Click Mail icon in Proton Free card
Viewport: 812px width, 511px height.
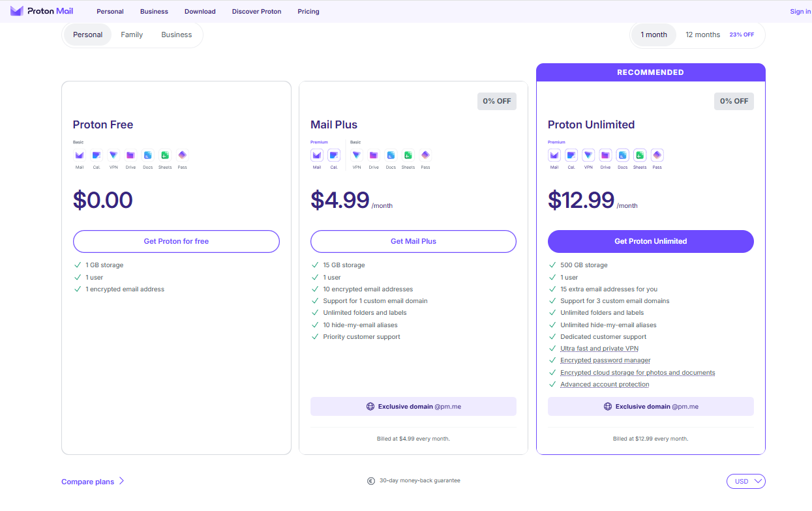coord(80,155)
